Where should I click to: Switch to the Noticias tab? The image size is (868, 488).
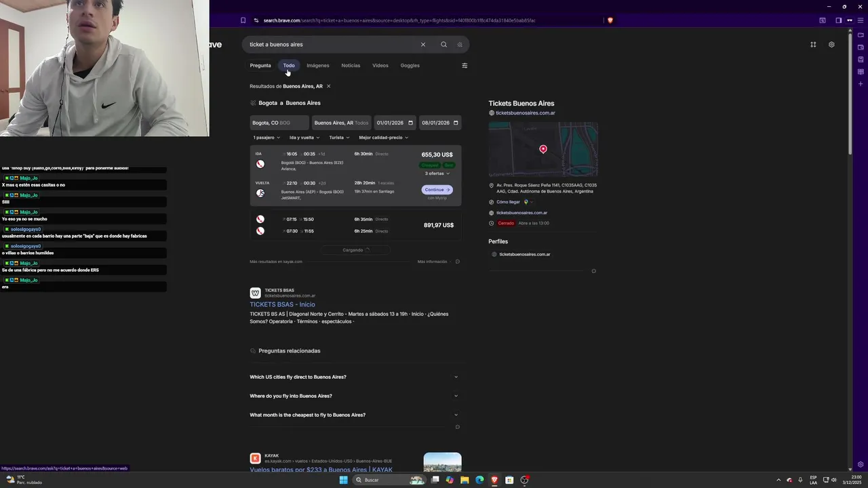(x=351, y=66)
